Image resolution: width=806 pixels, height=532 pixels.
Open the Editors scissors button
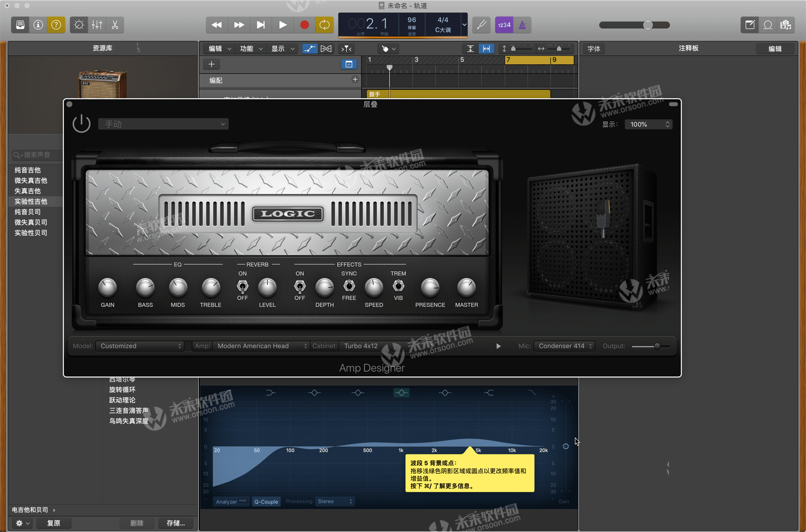(x=115, y=25)
